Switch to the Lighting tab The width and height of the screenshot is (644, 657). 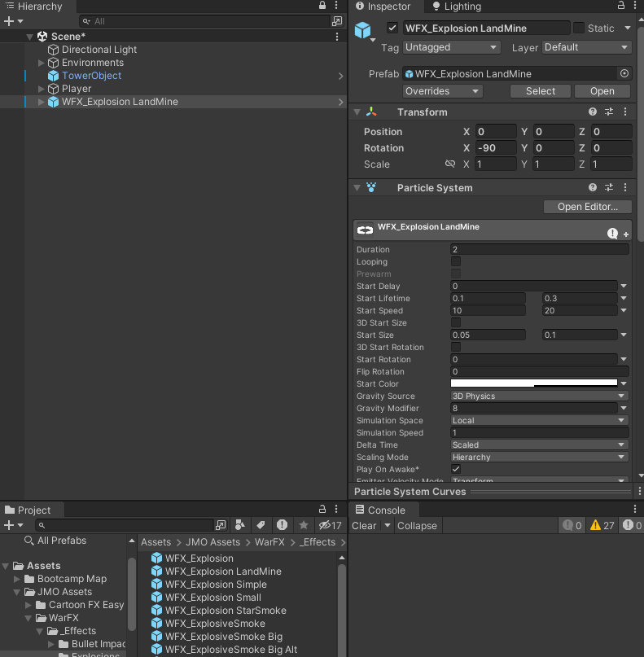pyautogui.click(x=457, y=7)
